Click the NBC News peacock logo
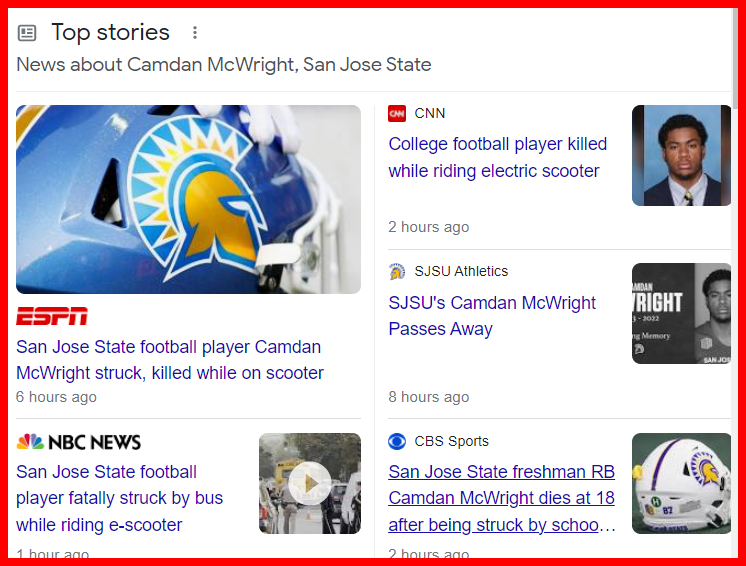This screenshot has width=746, height=566. [x=30, y=442]
